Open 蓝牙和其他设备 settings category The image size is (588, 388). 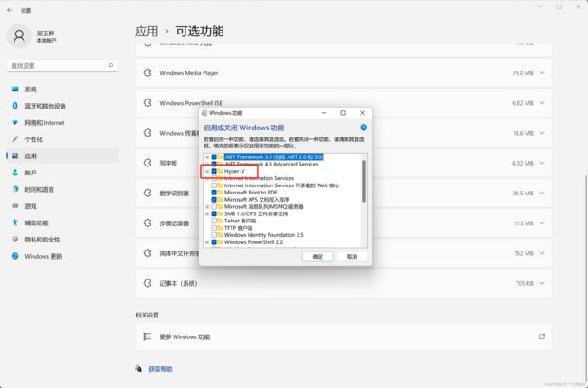tap(62, 106)
